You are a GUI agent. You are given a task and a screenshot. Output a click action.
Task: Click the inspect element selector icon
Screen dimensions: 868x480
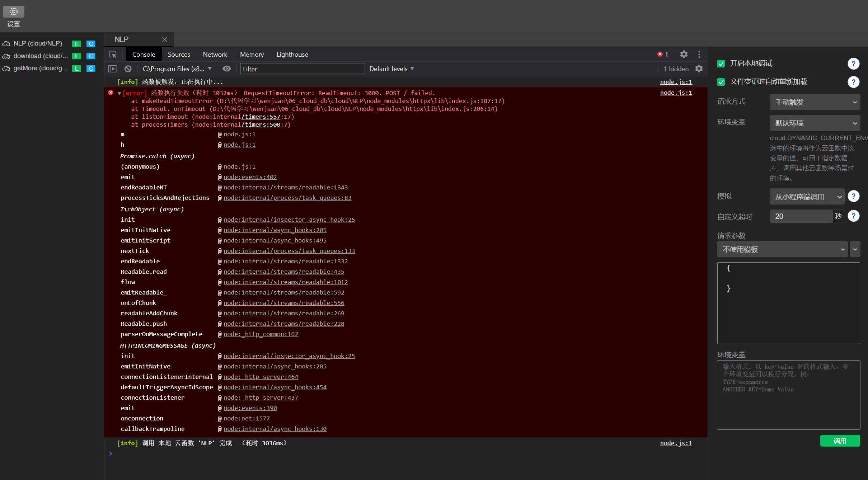[x=113, y=55]
